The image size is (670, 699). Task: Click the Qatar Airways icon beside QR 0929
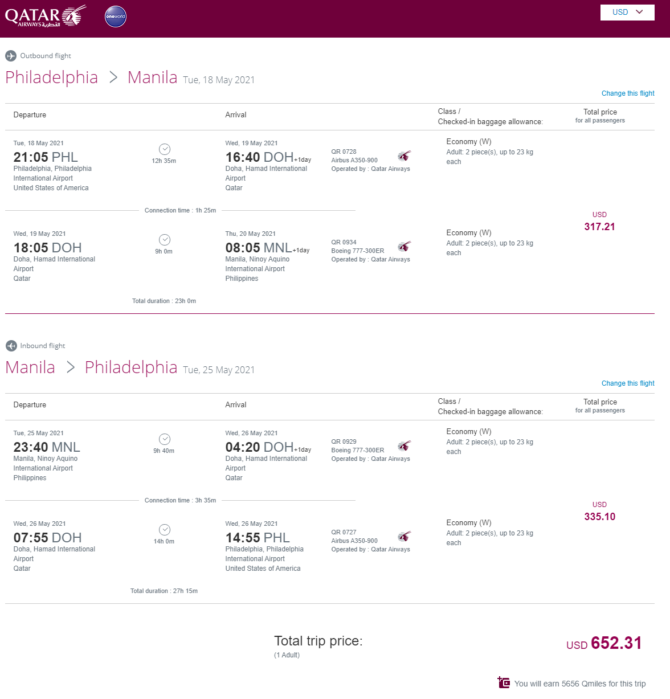click(x=404, y=446)
